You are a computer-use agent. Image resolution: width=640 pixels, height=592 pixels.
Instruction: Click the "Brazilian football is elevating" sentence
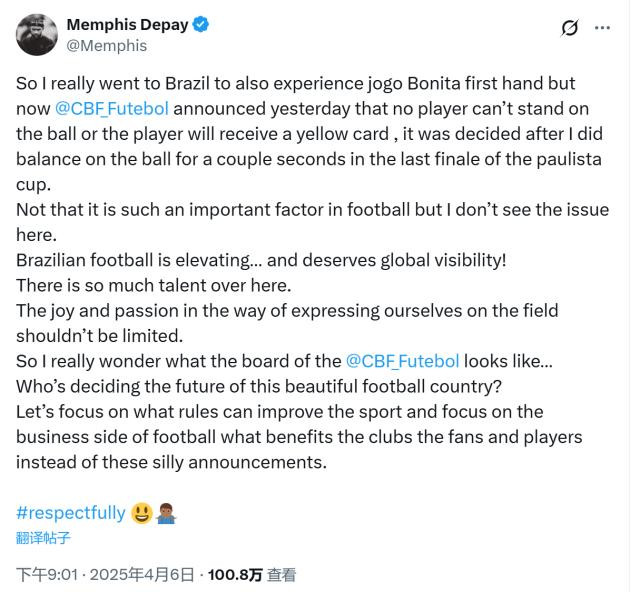tap(261, 260)
